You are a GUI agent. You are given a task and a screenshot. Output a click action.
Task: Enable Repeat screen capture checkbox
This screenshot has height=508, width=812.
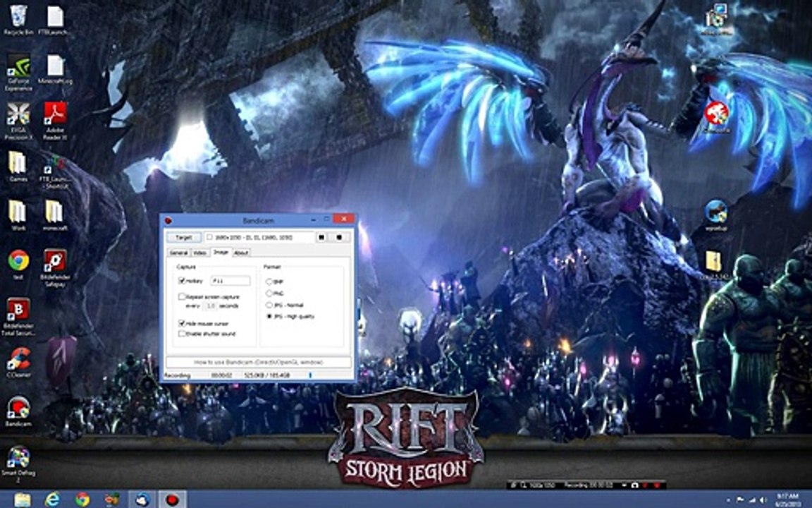click(x=182, y=296)
